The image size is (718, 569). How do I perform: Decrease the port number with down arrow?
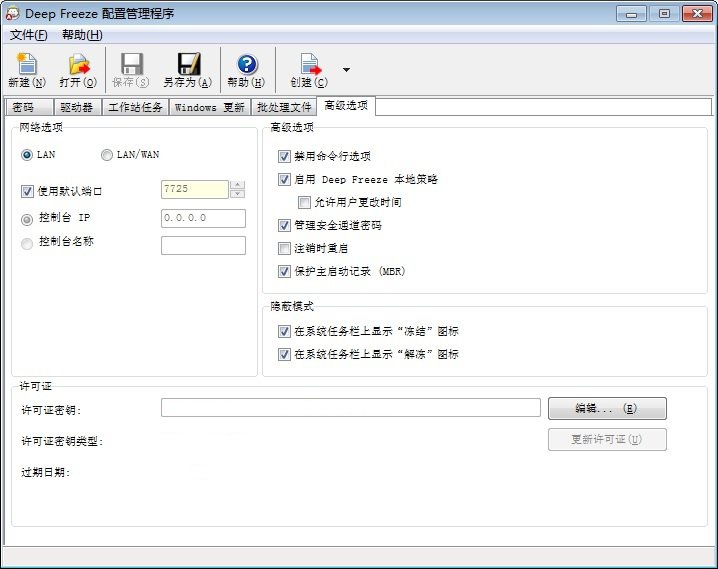[237, 194]
